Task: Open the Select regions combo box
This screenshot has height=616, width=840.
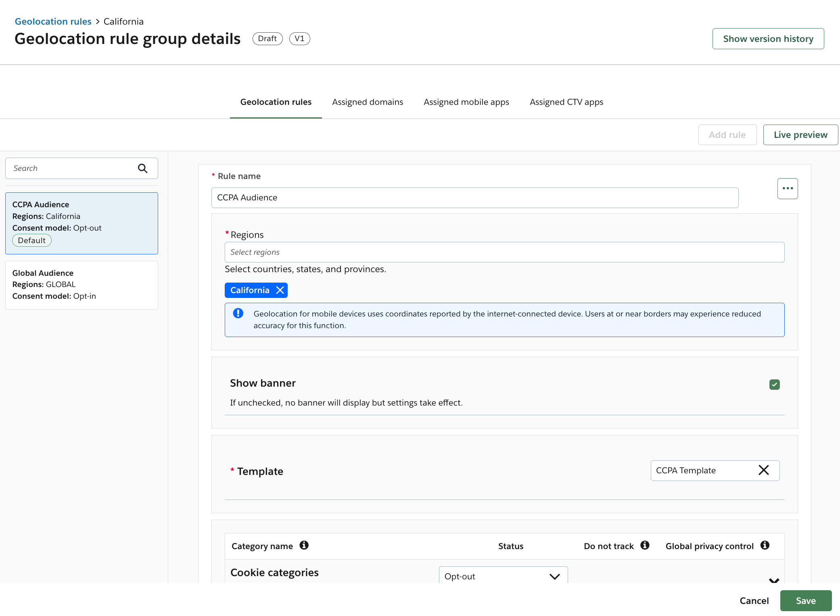Action: tap(504, 252)
